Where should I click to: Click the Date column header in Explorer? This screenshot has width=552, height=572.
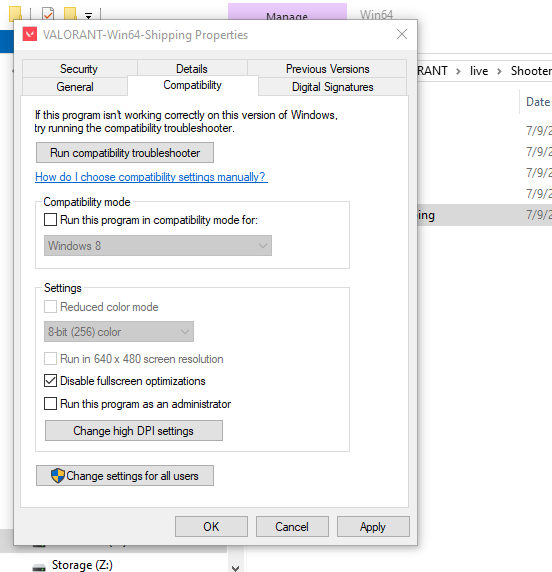(538, 102)
